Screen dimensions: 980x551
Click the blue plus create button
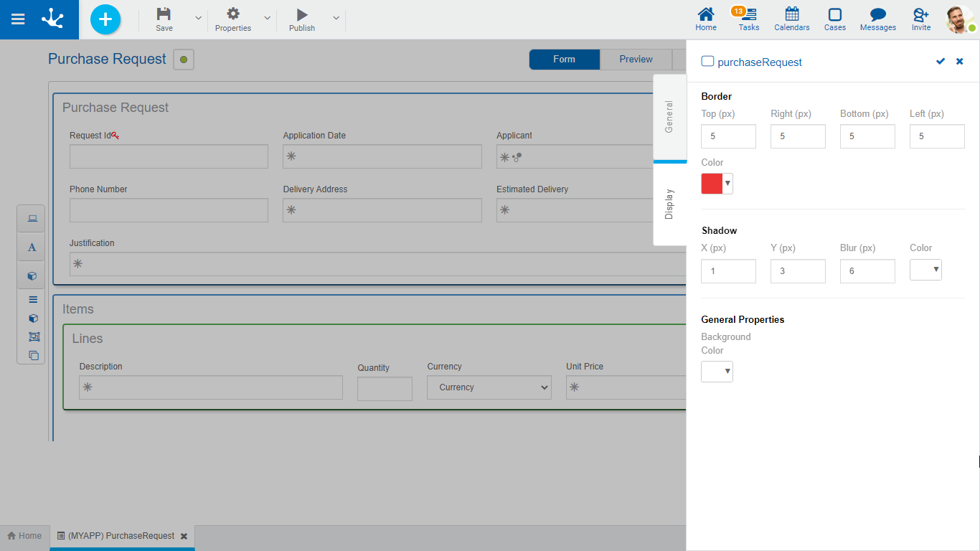tap(105, 19)
